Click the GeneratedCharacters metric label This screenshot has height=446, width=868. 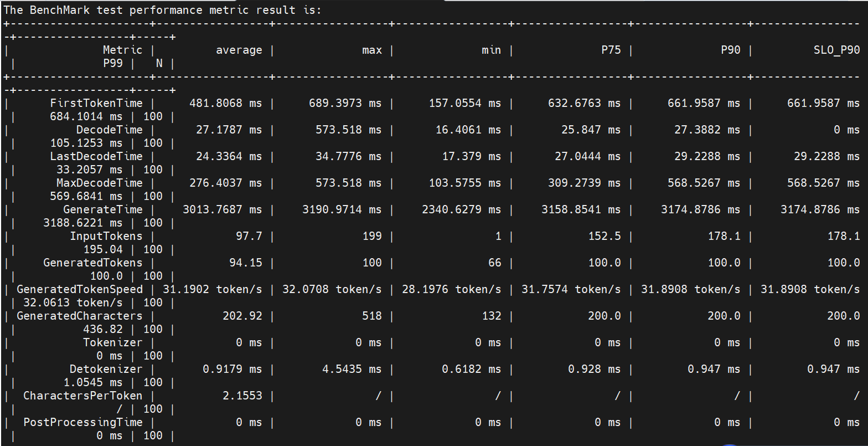point(80,316)
